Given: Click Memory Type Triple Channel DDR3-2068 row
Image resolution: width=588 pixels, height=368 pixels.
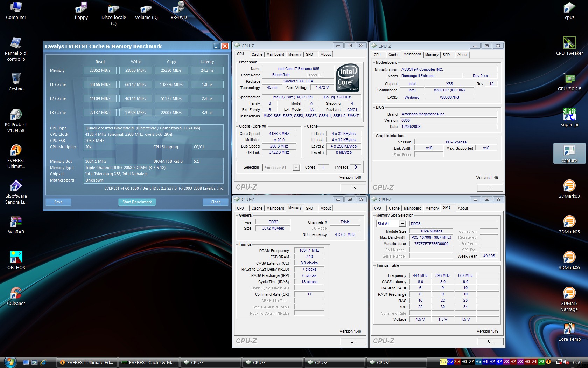Looking at the screenshot, I should pos(154,168).
